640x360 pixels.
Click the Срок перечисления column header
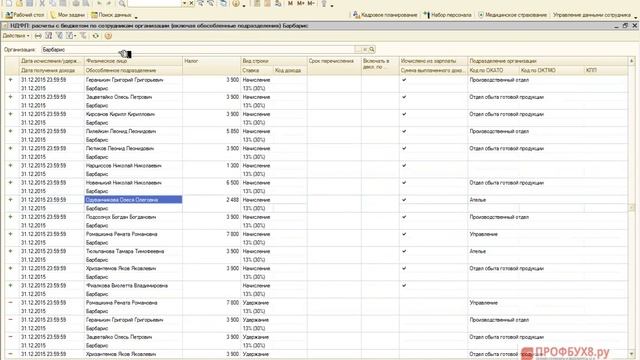point(334,66)
